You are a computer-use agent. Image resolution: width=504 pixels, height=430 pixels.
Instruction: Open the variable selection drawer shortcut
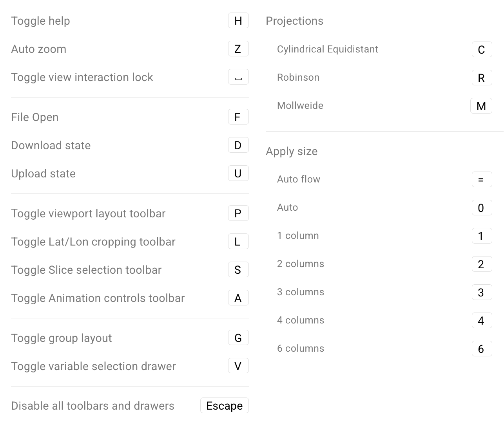tap(238, 365)
